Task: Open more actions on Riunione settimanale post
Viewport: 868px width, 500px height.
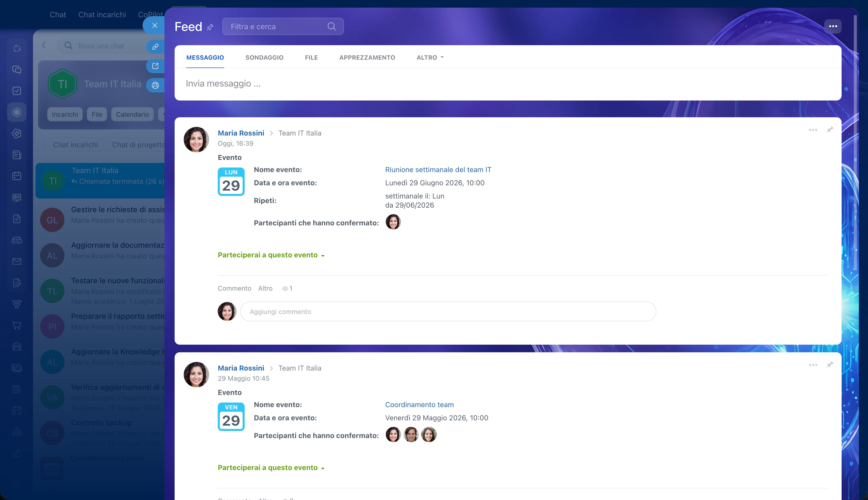Action: coord(813,130)
